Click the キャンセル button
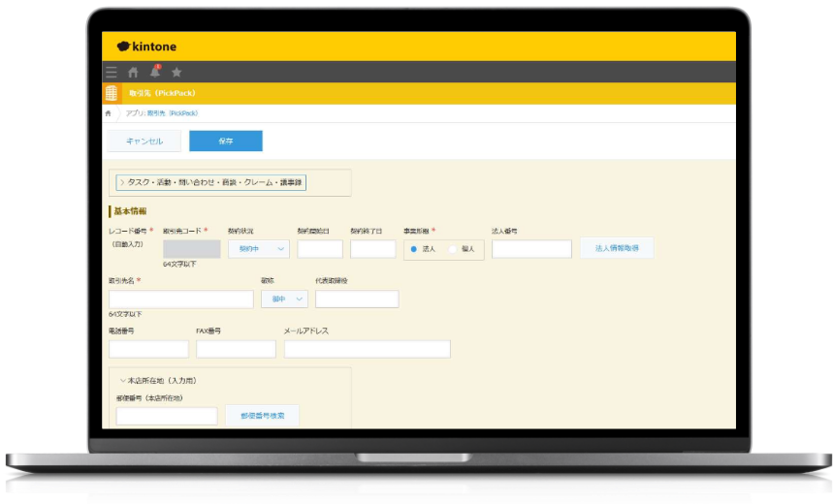Image resolution: width=834 pixels, height=504 pixels. [x=144, y=141]
